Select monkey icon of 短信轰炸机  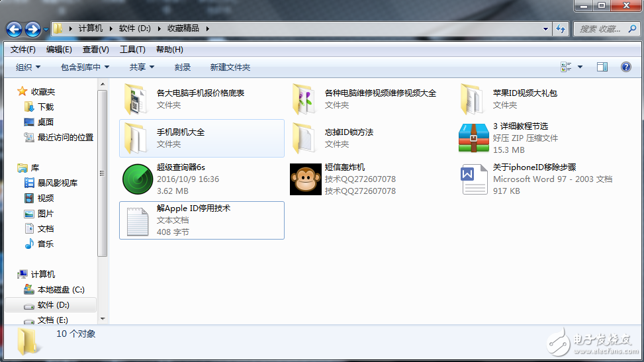[306, 179]
